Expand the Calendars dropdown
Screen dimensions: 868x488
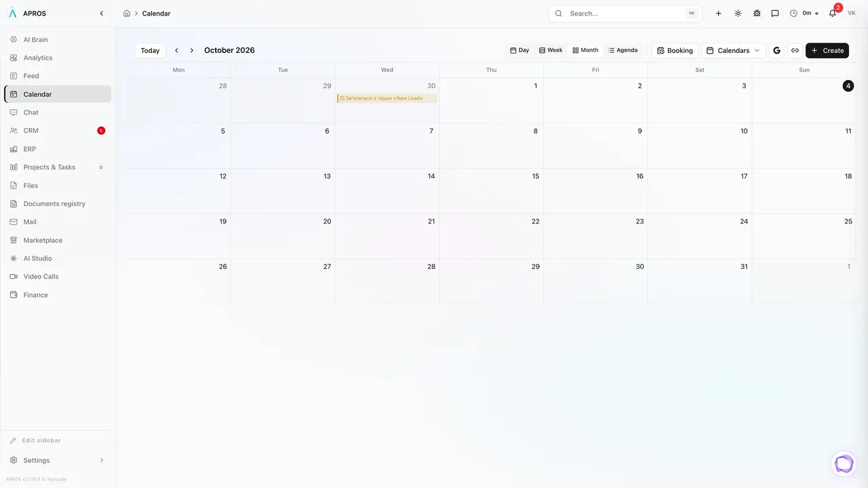point(733,50)
